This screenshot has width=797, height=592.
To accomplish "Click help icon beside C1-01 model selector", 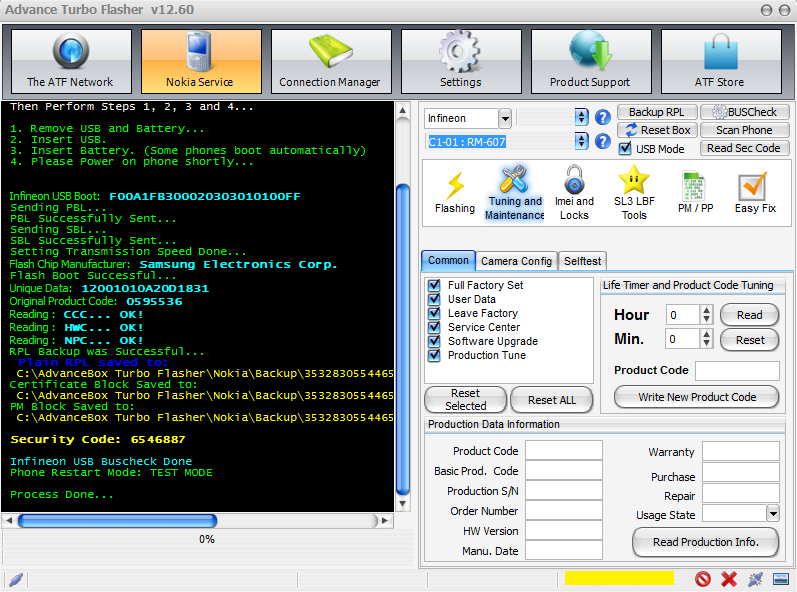I will (x=603, y=141).
